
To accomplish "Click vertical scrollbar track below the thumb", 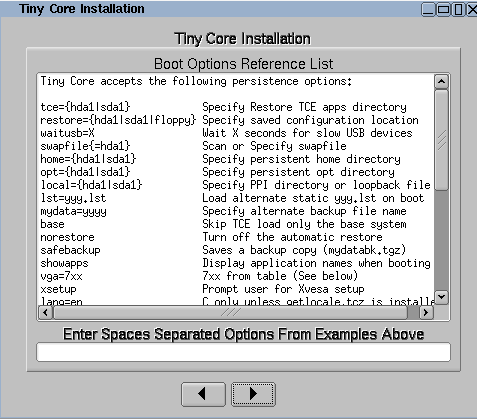I will pyautogui.click(x=441, y=240).
